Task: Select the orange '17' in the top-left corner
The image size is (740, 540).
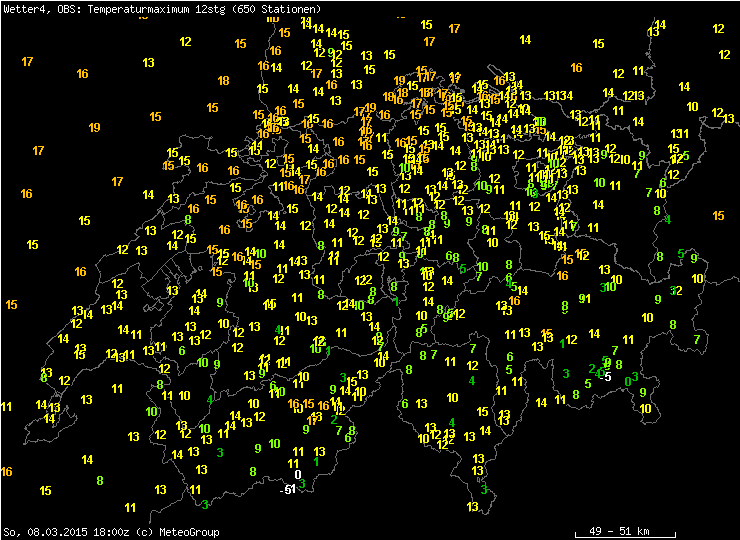Action: [x=27, y=62]
